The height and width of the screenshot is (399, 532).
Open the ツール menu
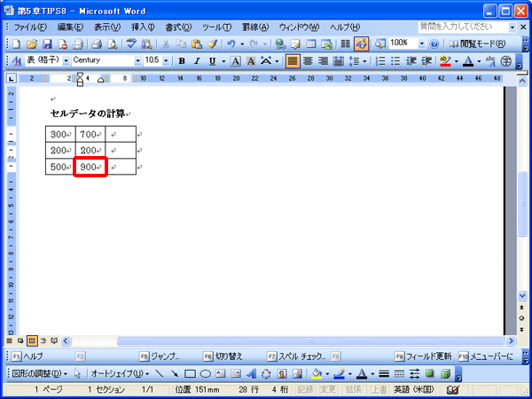point(217,27)
